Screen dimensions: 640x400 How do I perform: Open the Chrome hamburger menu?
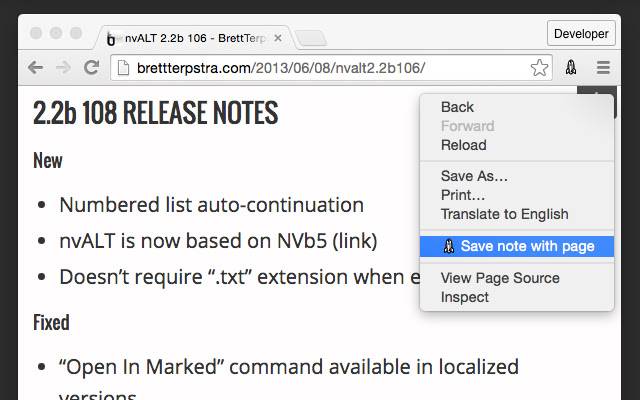pyautogui.click(x=603, y=68)
